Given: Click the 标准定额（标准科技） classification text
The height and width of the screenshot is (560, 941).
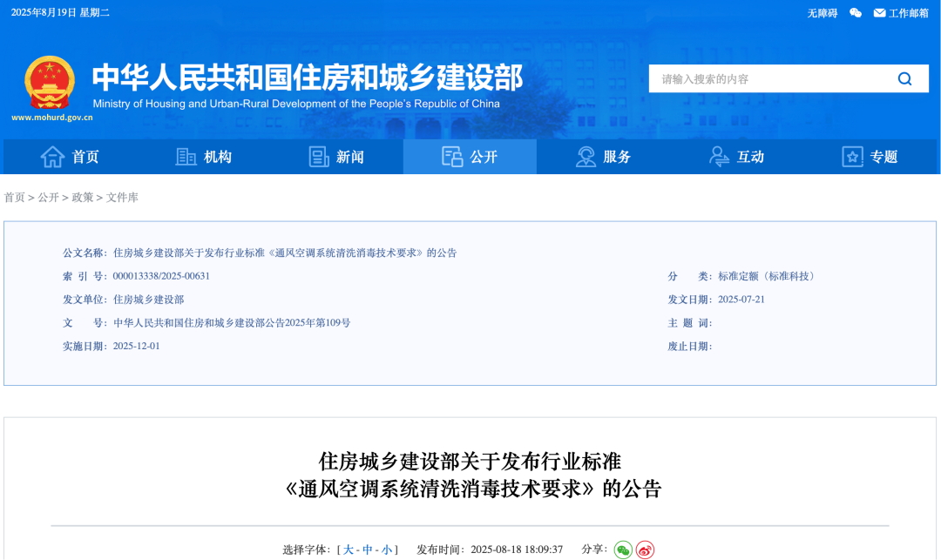Looking at the screenshot, I should [x=768, y=276].
